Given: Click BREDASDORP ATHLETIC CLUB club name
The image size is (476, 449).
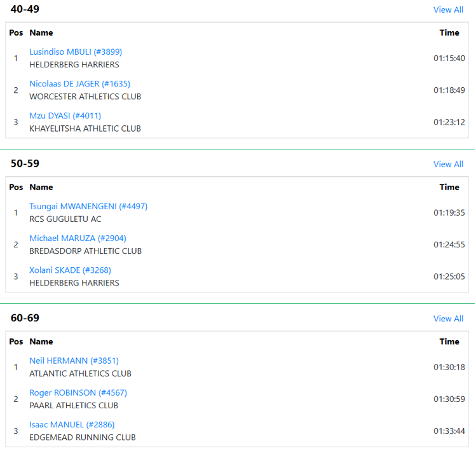Looking at the screenshot, I should point(86,251).
